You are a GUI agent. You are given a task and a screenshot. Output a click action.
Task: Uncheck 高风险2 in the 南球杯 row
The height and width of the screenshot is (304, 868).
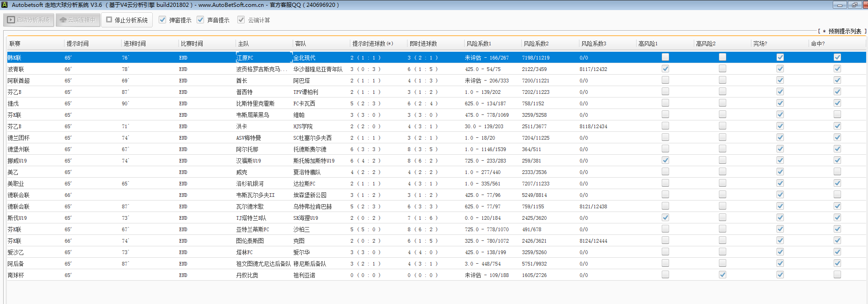tap(722, 275)
